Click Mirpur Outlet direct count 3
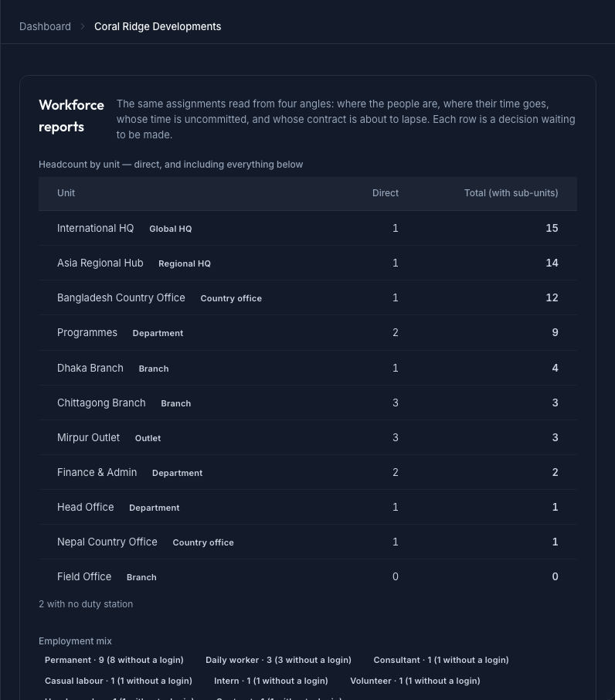 tap(396, 438)
